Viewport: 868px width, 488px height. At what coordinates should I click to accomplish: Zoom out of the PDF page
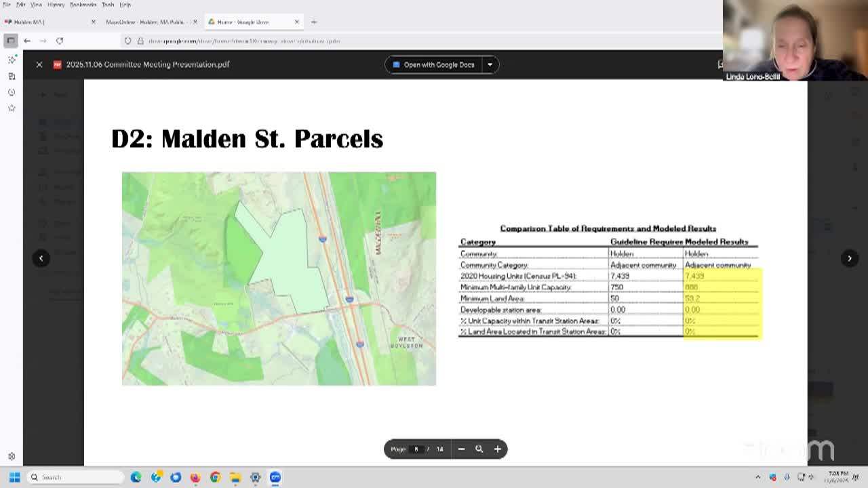coord(461,449)
